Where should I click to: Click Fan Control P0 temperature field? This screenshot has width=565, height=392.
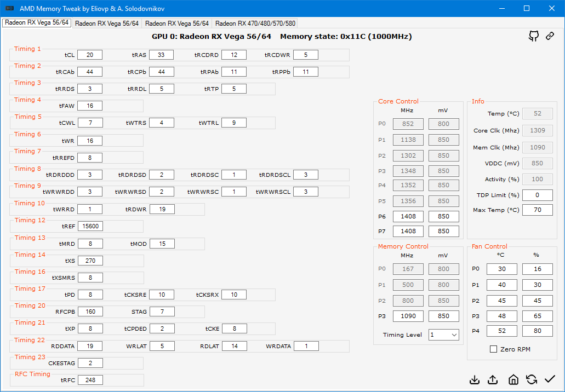click(501, 269)
